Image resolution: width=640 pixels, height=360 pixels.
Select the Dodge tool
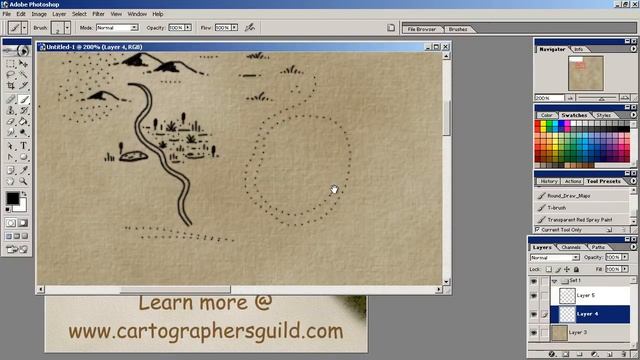(23, 133)
